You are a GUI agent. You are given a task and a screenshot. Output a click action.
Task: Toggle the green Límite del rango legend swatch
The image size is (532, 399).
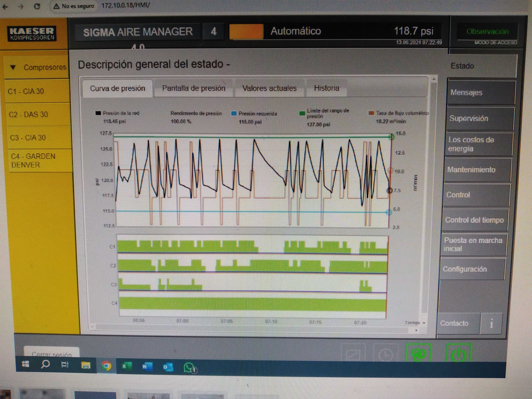coord(302,113)
